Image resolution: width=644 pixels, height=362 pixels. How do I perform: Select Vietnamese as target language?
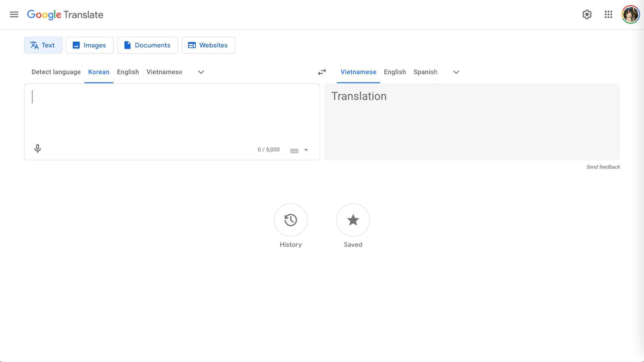(358, 72)
